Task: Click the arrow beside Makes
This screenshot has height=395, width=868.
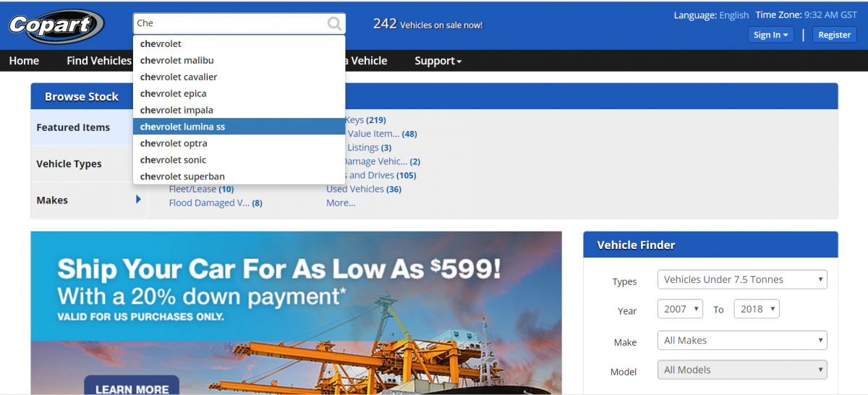Action: tap(138, 200)
